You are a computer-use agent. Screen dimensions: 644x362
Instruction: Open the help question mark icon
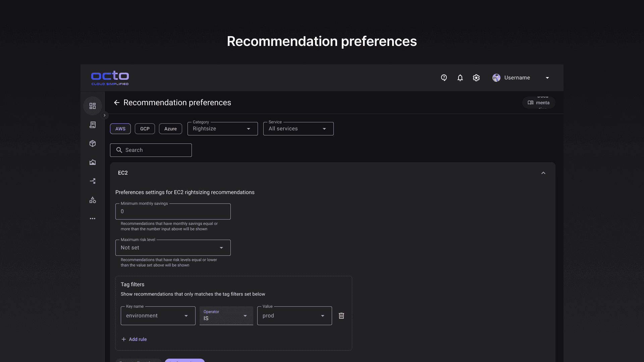click(x=444, y=78)
